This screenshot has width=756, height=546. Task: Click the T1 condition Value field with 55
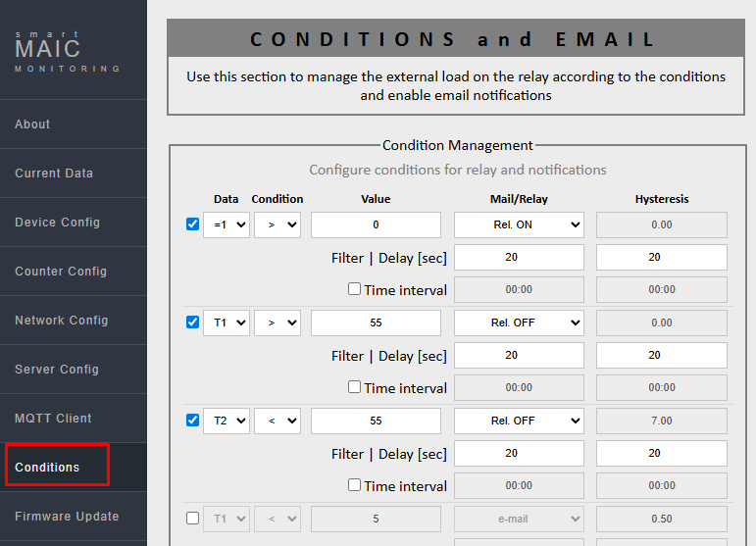[x=376, y=323]
